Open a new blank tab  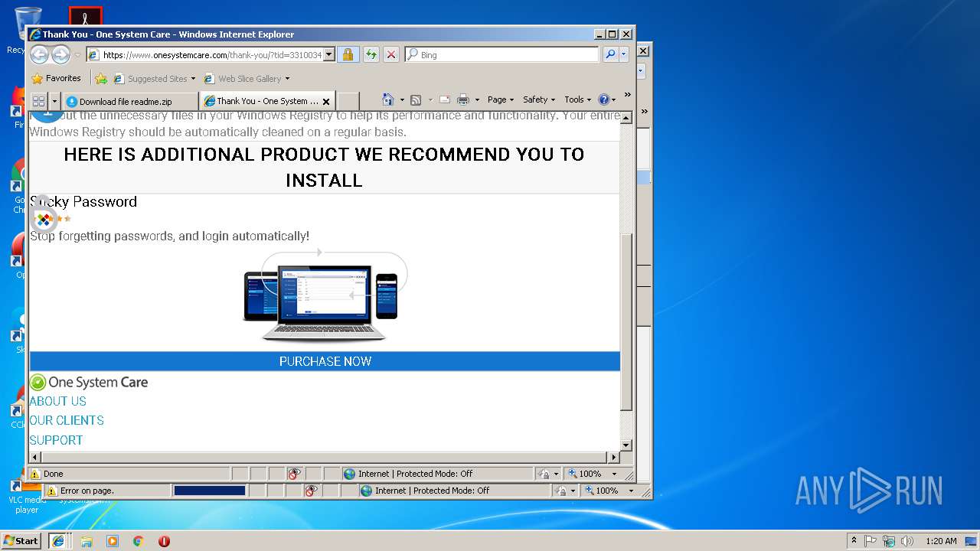click(348, 101)
